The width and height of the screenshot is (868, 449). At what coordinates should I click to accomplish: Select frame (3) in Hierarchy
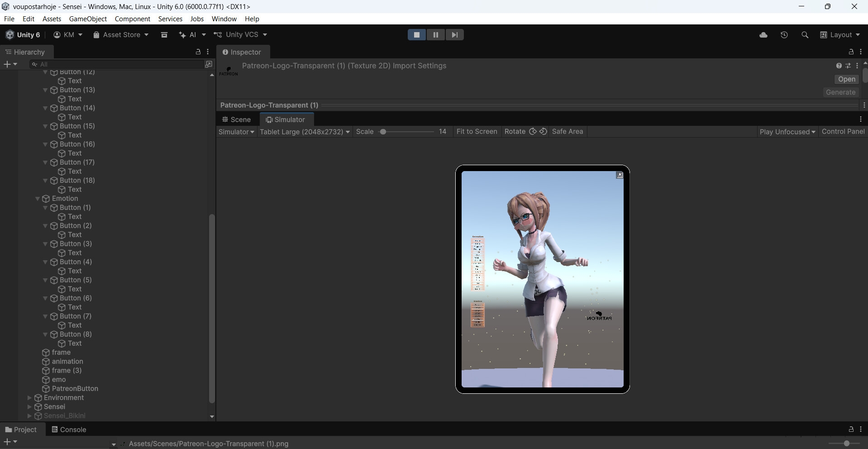pyautogui.click(x=67, y=371)
